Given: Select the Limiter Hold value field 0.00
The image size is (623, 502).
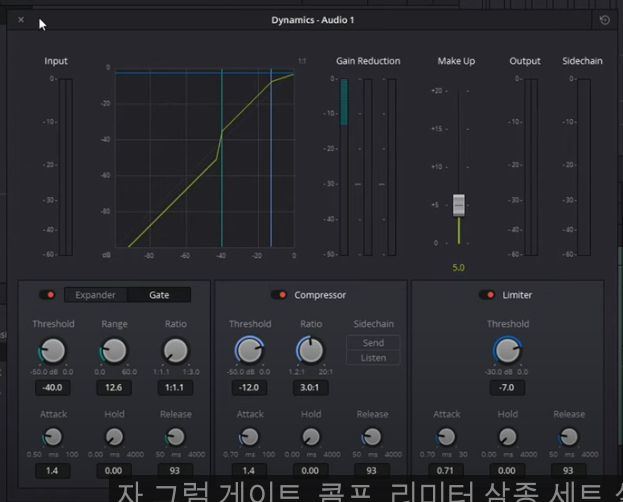Looking at the screenshot, I should click(x=507, y=471).
